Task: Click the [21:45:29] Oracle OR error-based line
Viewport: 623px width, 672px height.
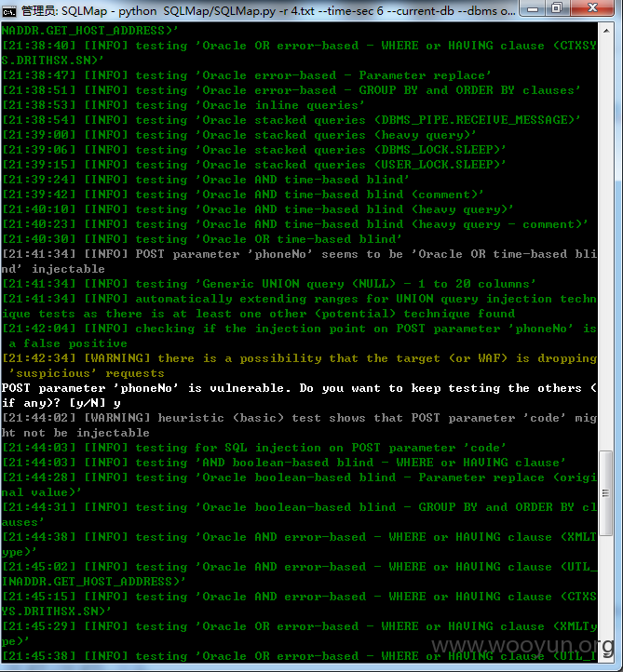Action: (x=299, y=634)
